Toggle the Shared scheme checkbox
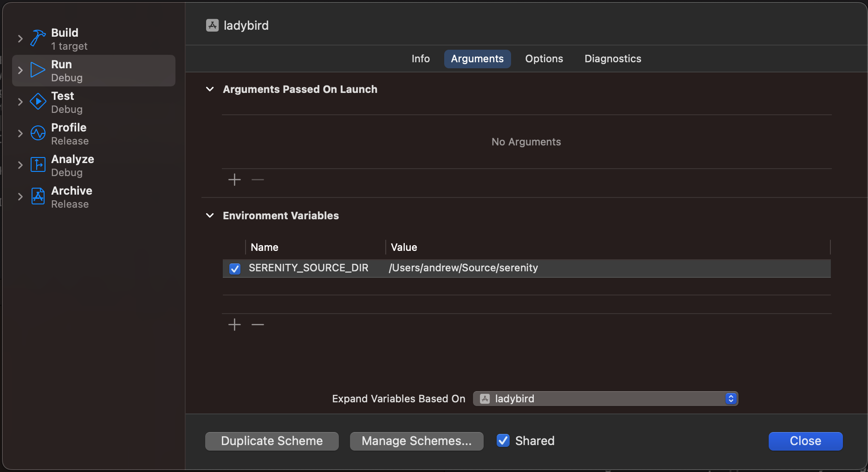Viewport: 868px width, 472px height. pyautogui.click(x=503, y=440)
